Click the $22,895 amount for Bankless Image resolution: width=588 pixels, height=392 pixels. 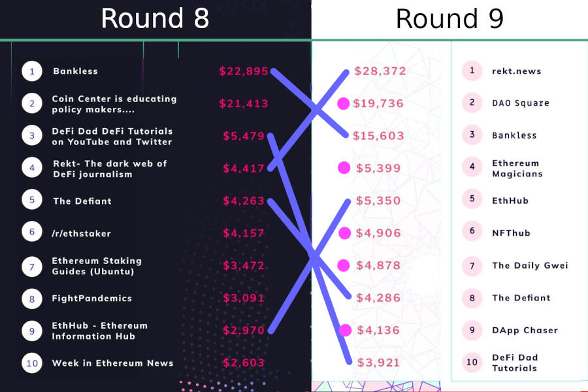pyautogui.click(x=244, y=71)
